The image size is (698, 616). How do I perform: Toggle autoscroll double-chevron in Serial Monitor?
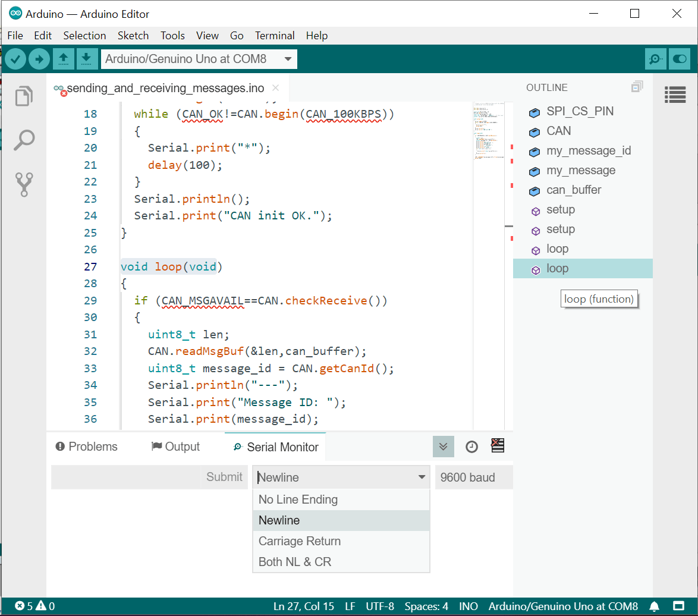coord(444,447)
